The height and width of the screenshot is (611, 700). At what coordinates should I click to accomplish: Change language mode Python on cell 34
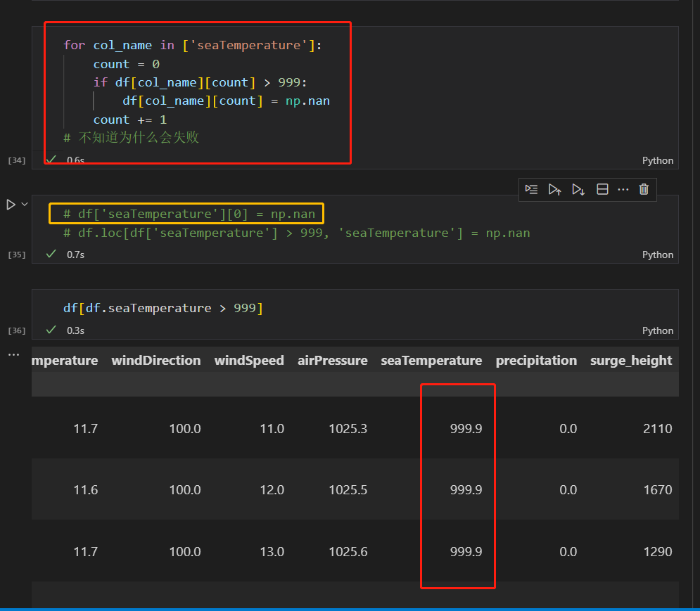(657, 160)
